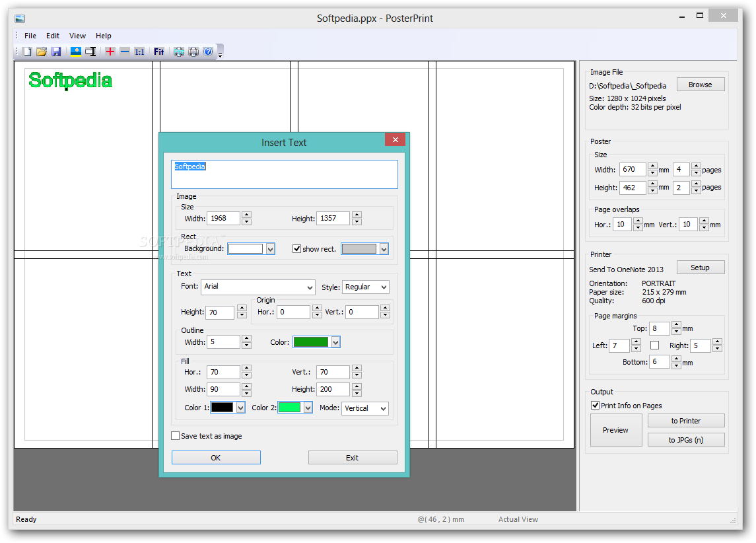Click the green Softpedia text on poster

(x=71, y=81)
